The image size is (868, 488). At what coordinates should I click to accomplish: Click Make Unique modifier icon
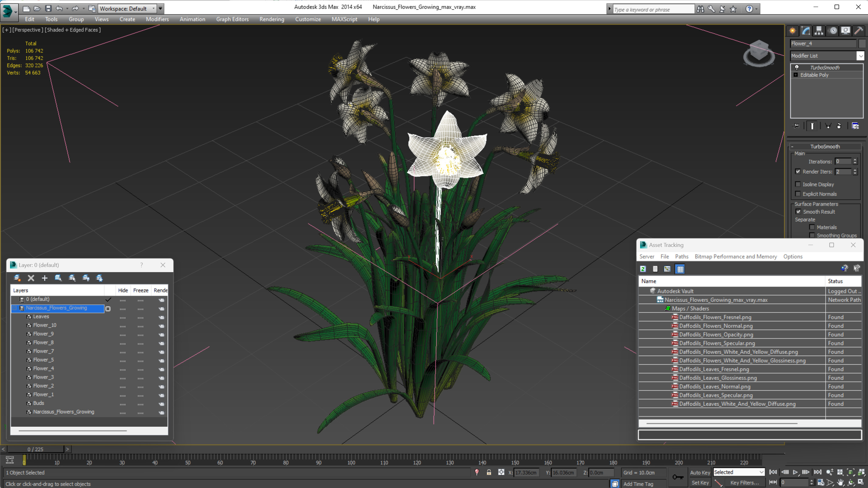pos(828,126)
